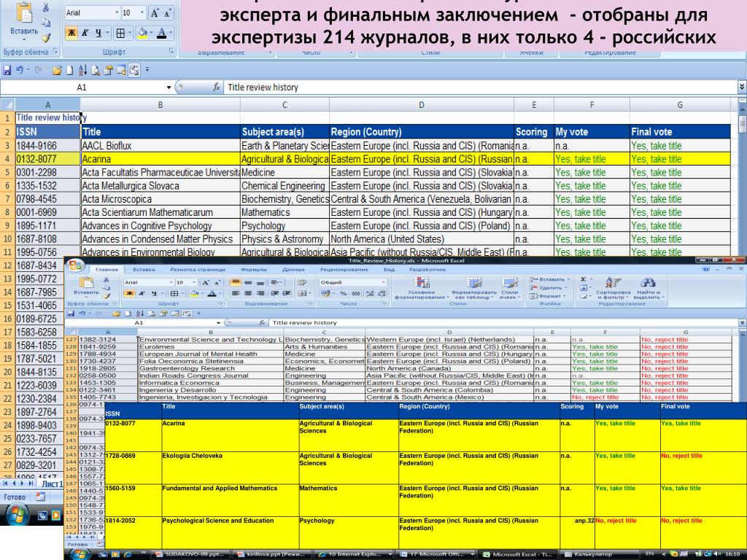Click the Font Color A button in background Excel
Viewport: 747px width, 560px height.
[x=161, y=33]
